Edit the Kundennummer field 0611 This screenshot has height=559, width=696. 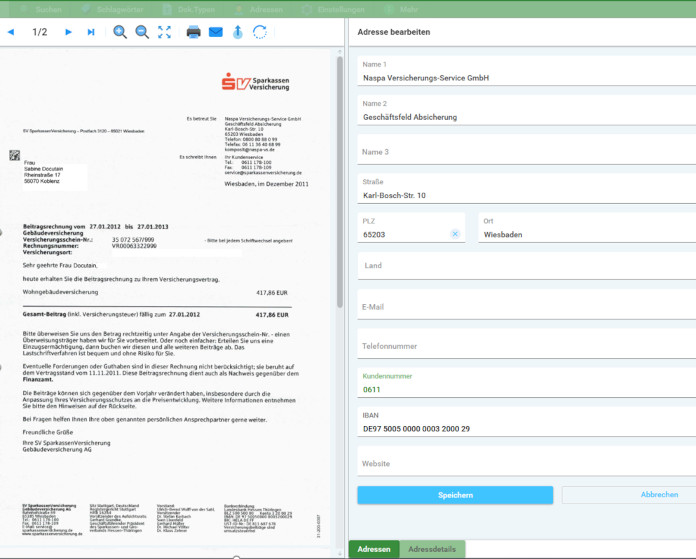click(x=526, y=383)
